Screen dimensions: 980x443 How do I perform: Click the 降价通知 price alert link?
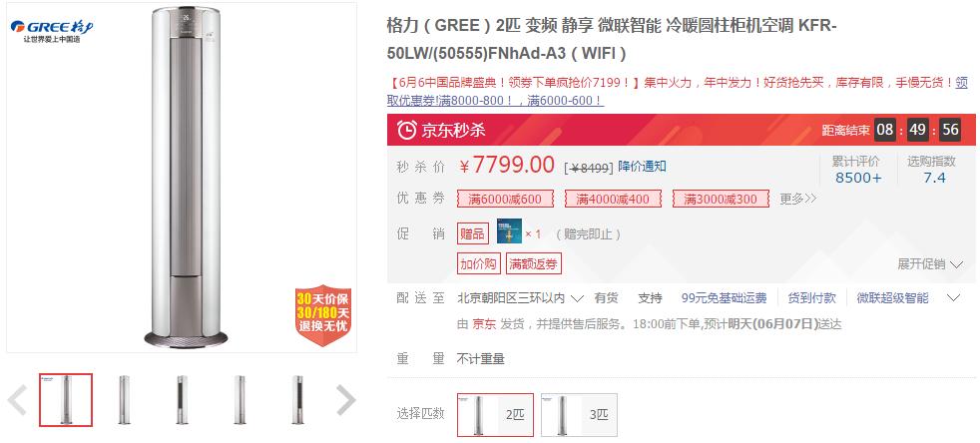(642, 167)
